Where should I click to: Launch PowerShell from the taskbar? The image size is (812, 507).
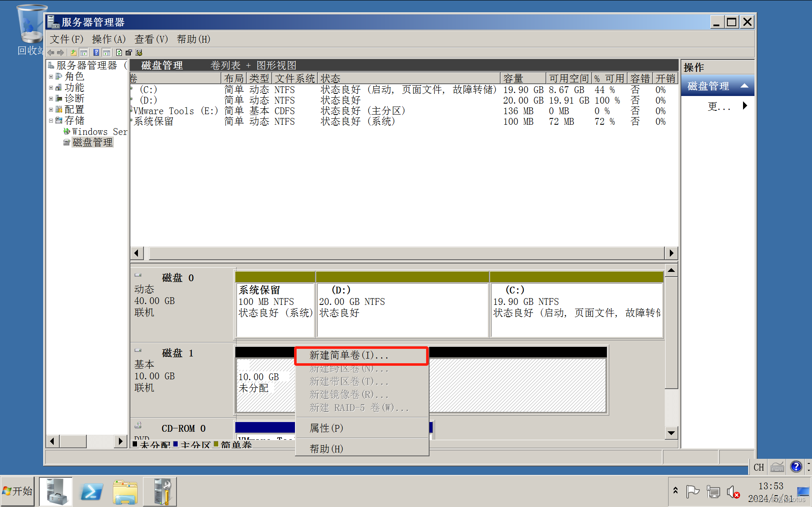(91, 491)
